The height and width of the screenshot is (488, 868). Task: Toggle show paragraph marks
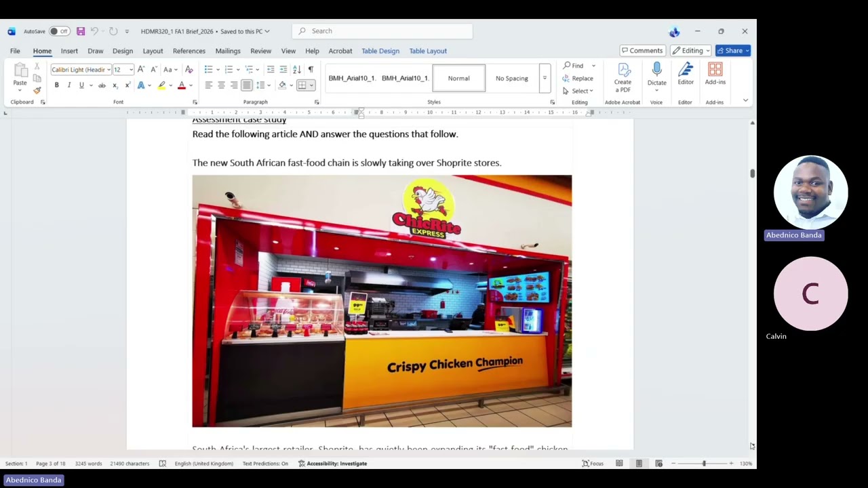pyautogui.click(x=311, y=69)
